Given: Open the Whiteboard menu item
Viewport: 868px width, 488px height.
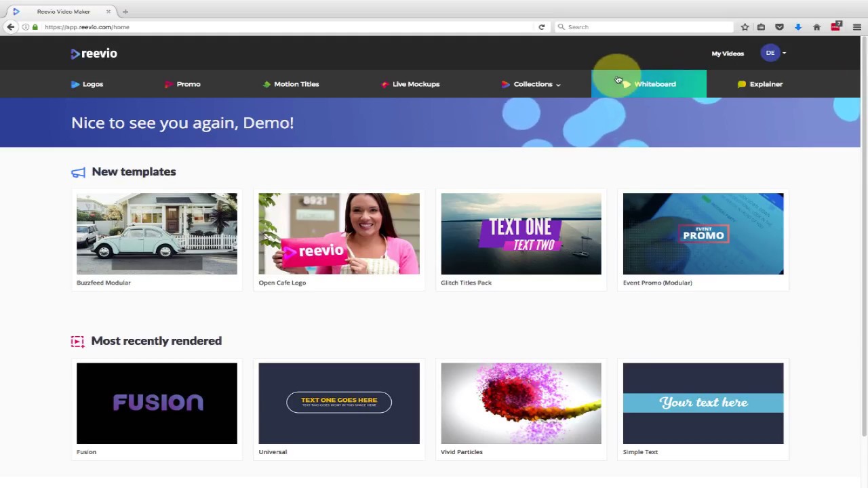Looking at the screenshot, I should pyautogui.click(x=649, y=84).
